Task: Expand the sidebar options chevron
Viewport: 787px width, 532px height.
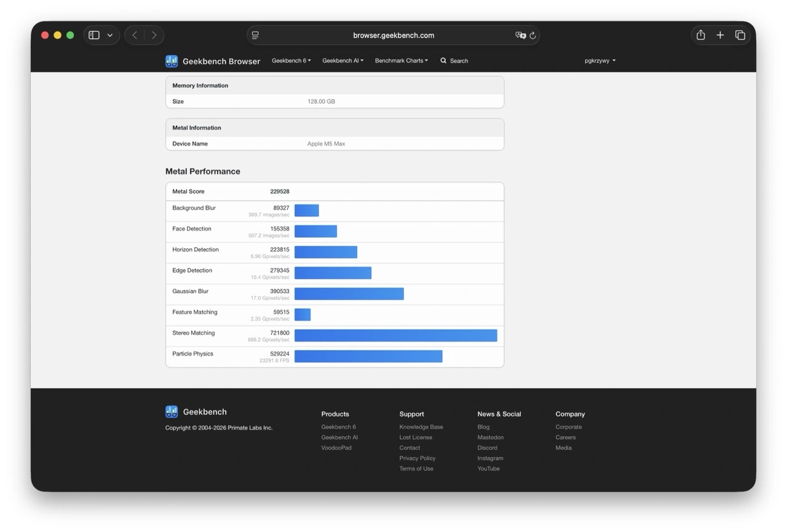Action: [110, 36]
